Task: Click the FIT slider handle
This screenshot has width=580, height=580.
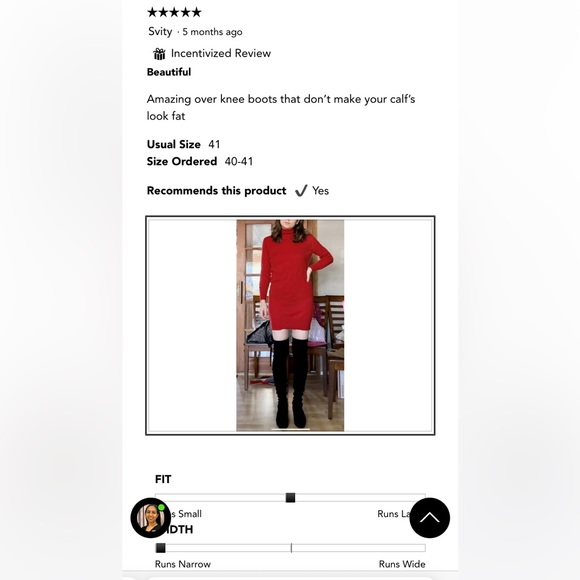Action: coord(290,498)
